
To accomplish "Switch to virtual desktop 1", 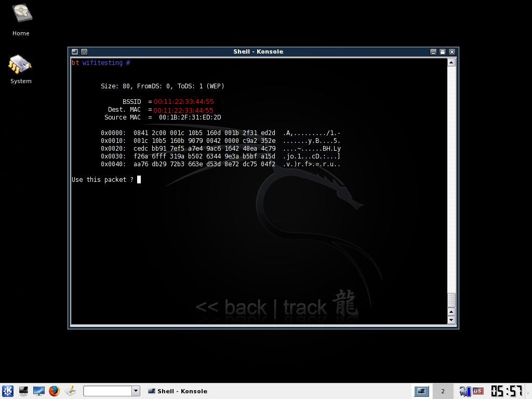I will pos(421,391).
